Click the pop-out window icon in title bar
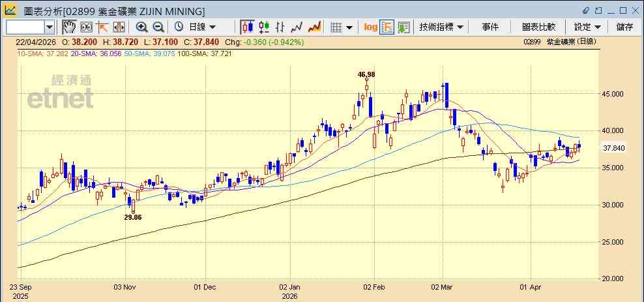 point(599,10)
